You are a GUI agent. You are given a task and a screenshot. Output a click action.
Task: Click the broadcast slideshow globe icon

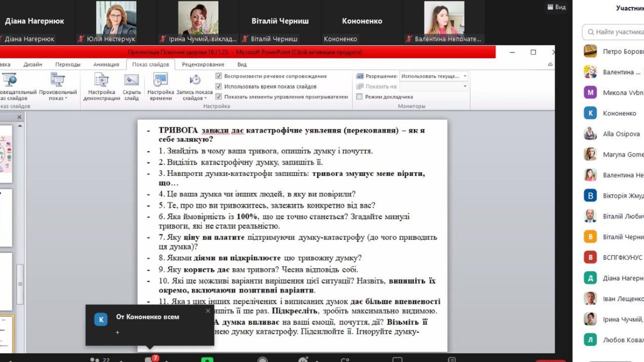click(x=10, y=80)
